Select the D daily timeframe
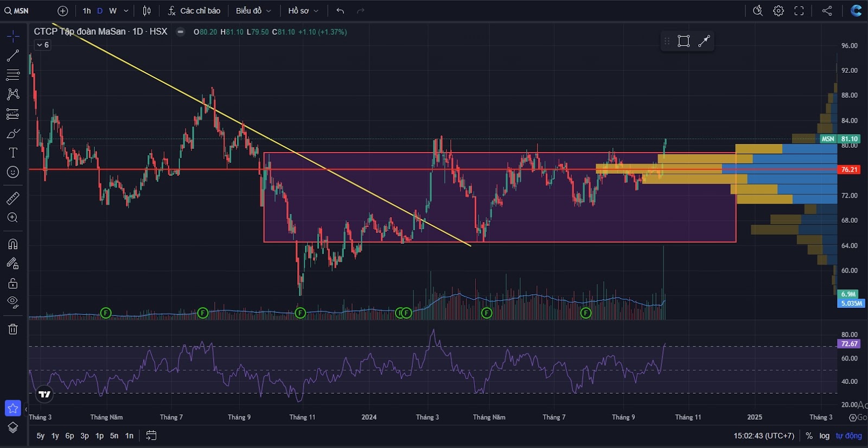Viewport: 868px width, 448px height. 100,11
